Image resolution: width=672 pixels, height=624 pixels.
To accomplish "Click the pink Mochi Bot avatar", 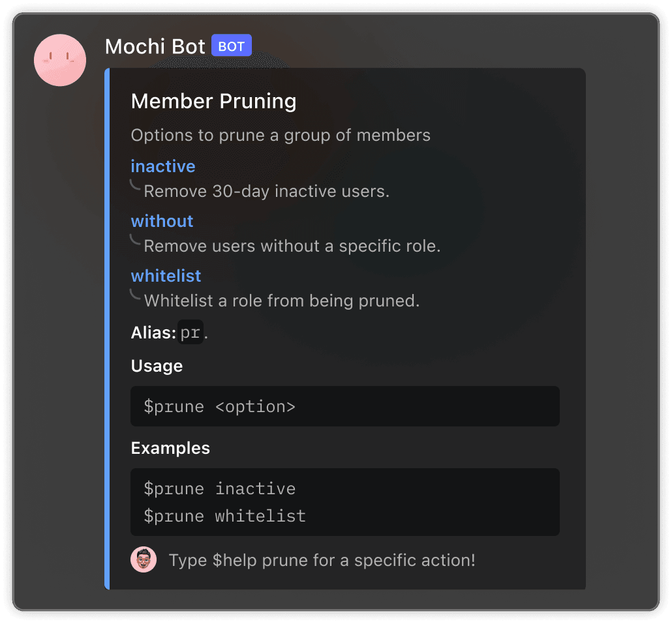I will (x=60, y=60).
